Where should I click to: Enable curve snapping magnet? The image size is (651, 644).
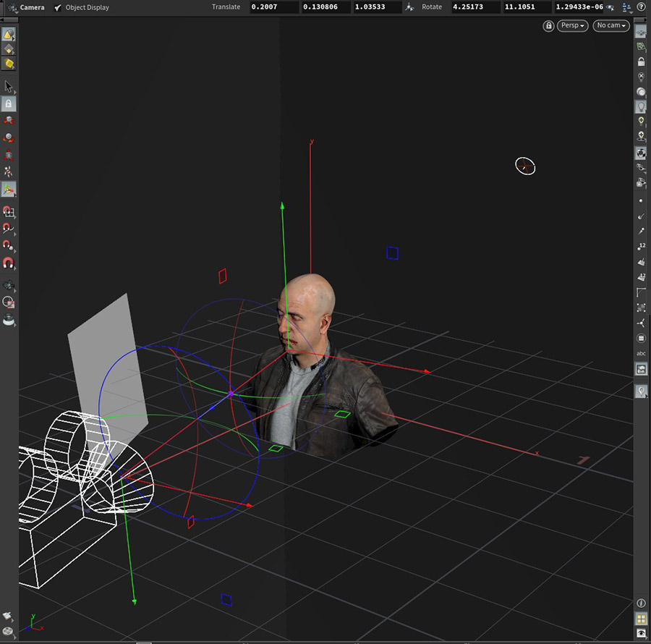pos(8,229)
